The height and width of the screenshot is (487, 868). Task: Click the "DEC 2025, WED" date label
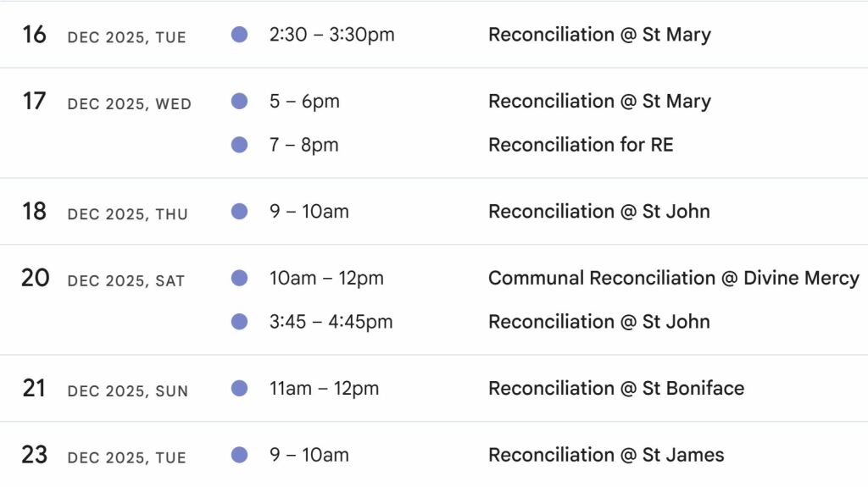[130, 104]
